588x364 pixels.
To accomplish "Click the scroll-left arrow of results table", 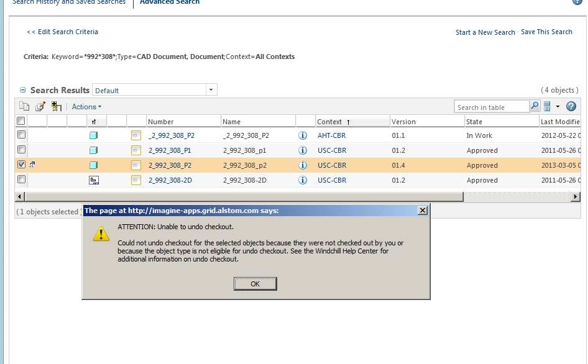I will [x=19, y=196].
